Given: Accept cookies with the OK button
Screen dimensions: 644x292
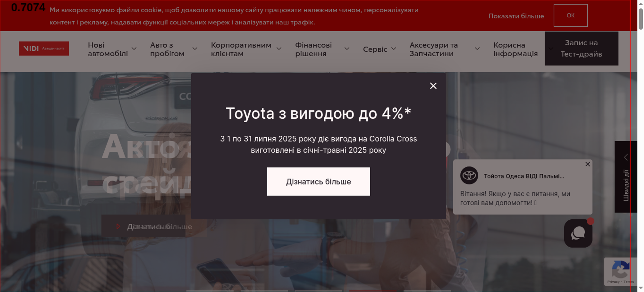Looking at the screenshot, I should tap(570, 15).
